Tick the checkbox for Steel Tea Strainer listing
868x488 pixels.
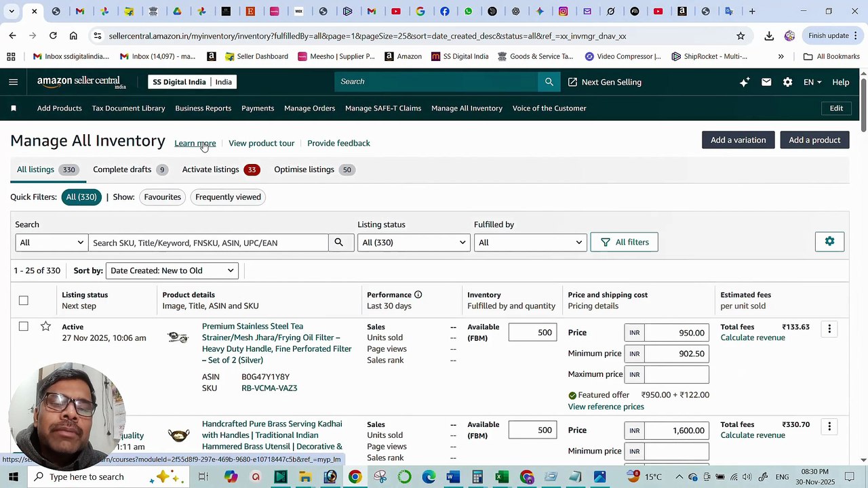(x=24, y=327)
